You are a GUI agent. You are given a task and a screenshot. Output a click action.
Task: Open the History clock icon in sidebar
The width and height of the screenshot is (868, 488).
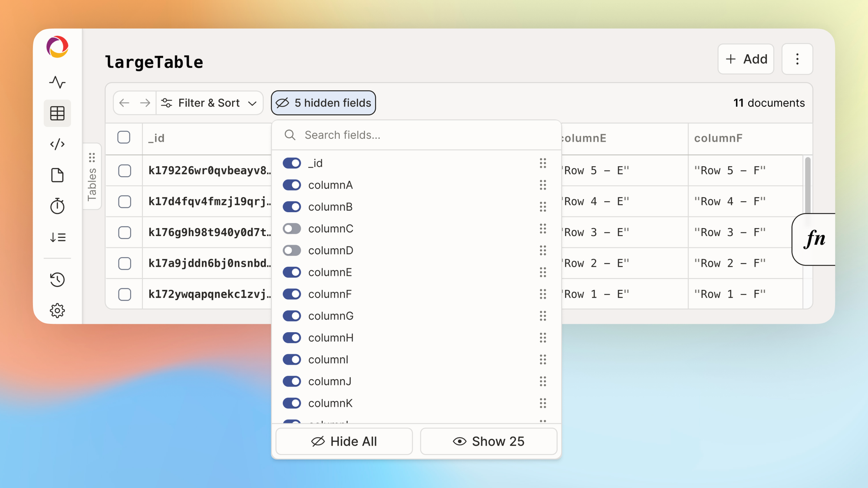57,279
